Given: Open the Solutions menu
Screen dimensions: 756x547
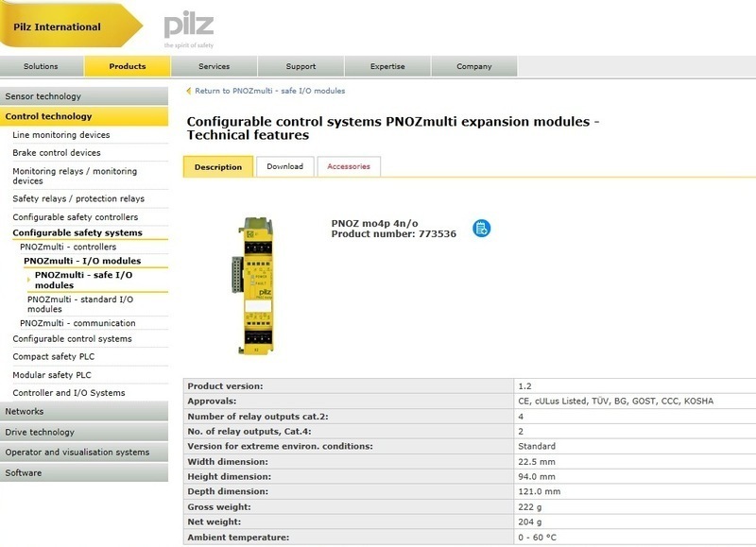Looking at the screenshot, I should [41, 66].
